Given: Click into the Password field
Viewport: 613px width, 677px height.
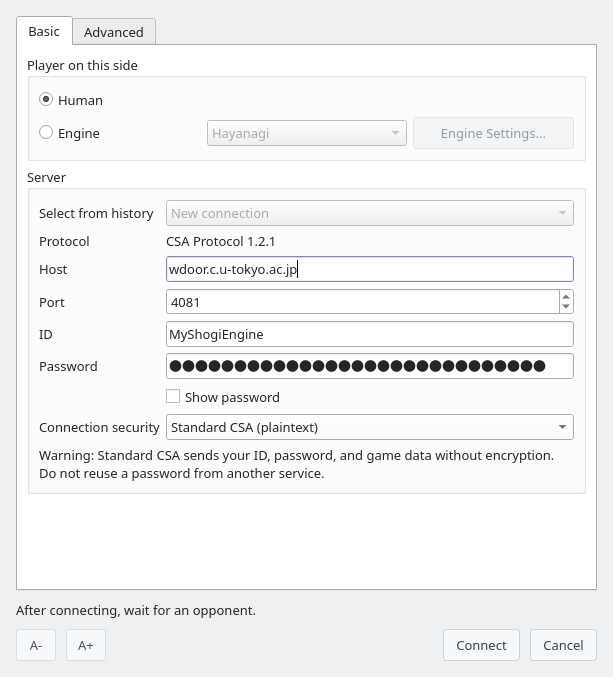Looking at the screenshot, I should [x=370, y=366].
